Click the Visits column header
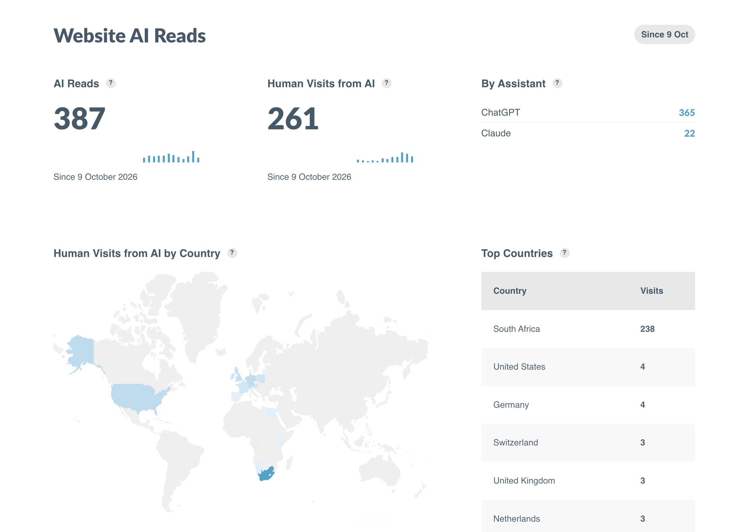 651,291
